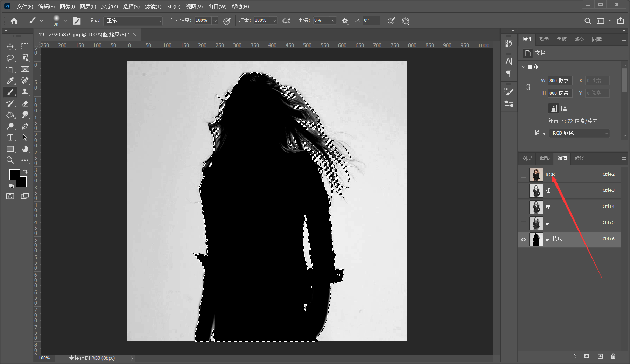Swap foreground and background colors
The image size is (630, 364).
pos(25,171)
